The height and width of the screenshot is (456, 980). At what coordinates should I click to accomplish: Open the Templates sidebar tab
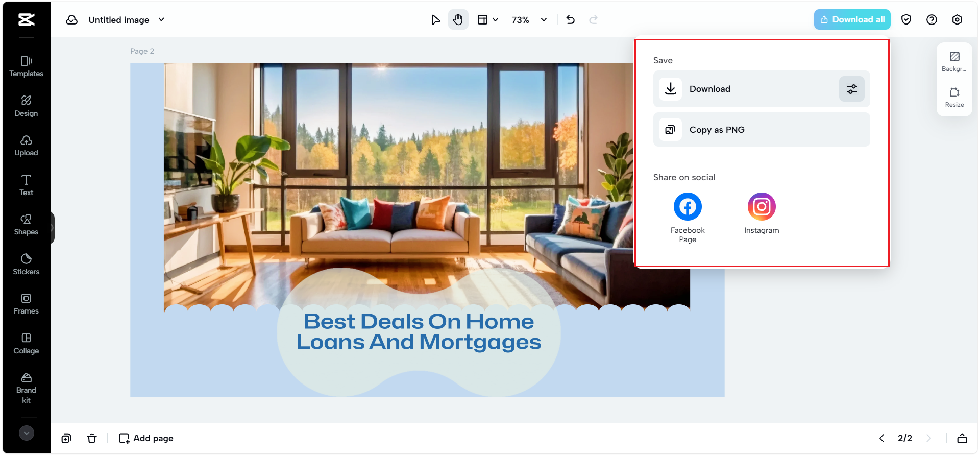26,66
